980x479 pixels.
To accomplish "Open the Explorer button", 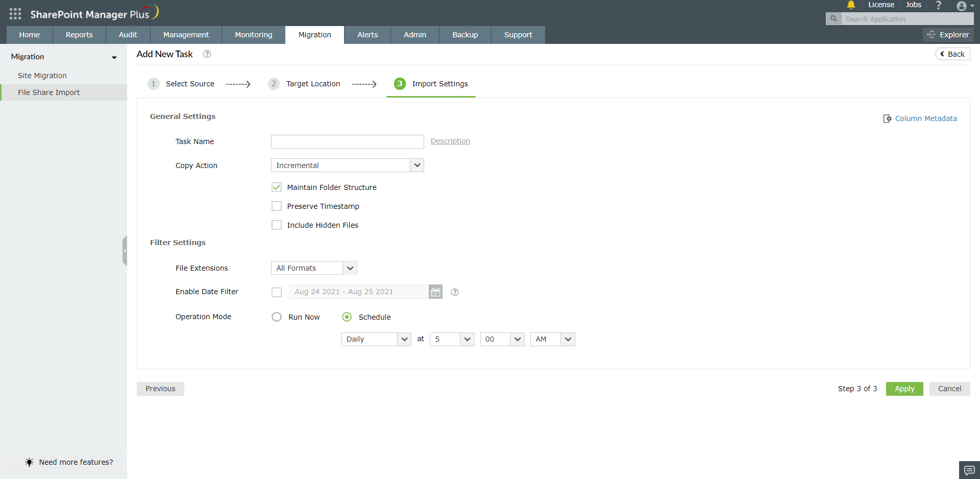I will (948, 35).
